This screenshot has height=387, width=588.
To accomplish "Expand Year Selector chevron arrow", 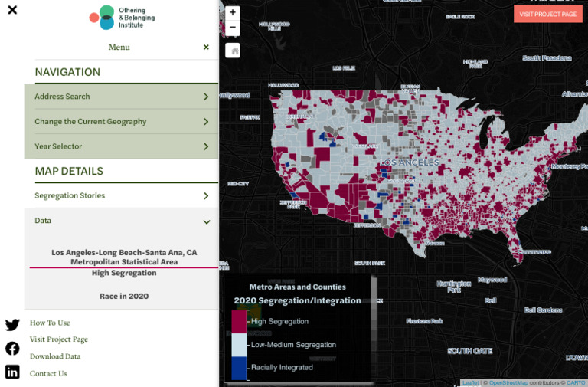I will (206, 146).
